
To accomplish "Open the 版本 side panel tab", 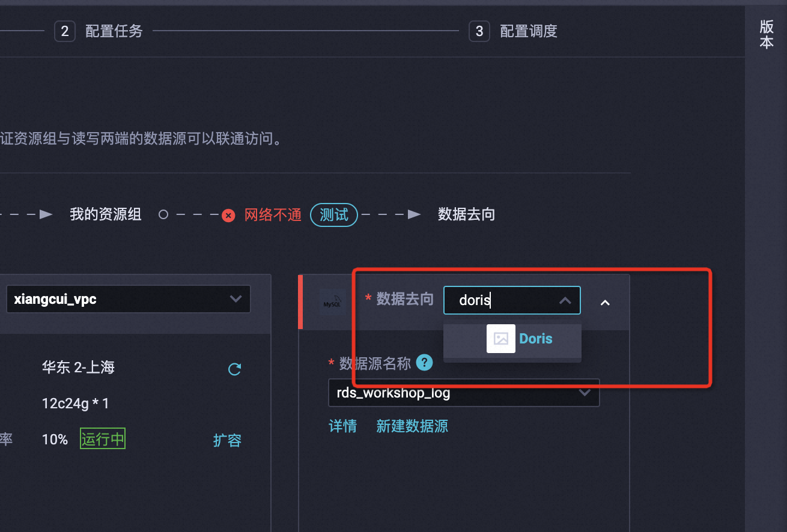I will [767, 34].
